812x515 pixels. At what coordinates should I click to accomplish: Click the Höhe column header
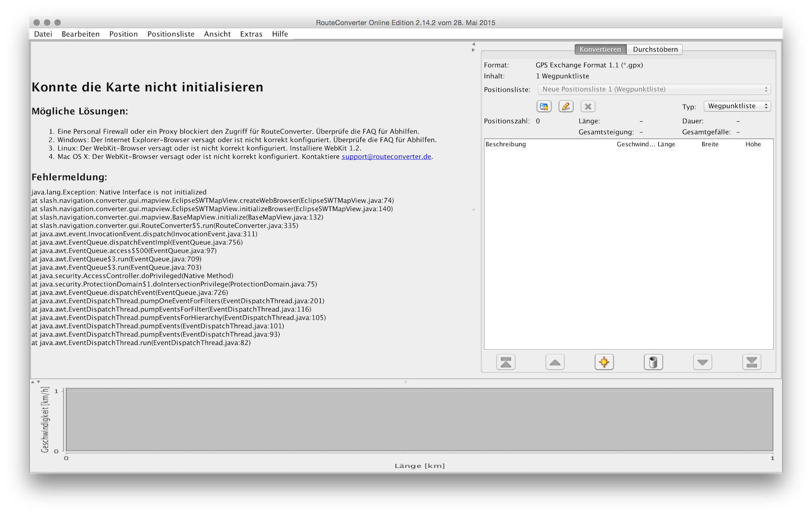pyautogui.click(x=753, y=145)
